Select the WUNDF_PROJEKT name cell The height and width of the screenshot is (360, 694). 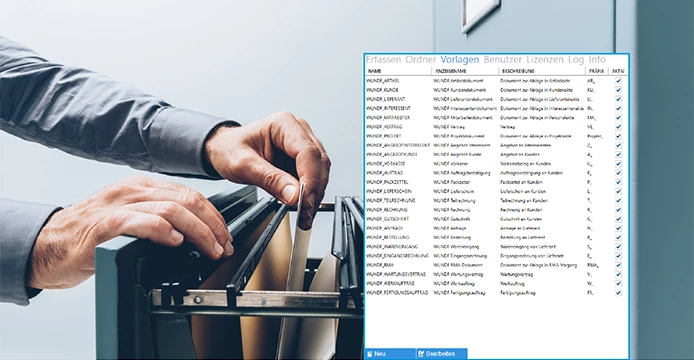[x=384, y=136]
